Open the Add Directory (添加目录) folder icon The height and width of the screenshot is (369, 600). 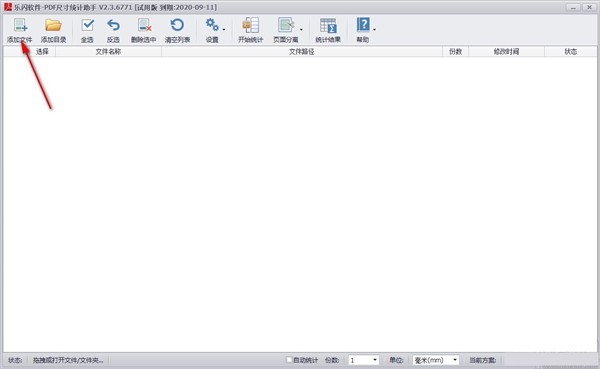coord(53,25)
